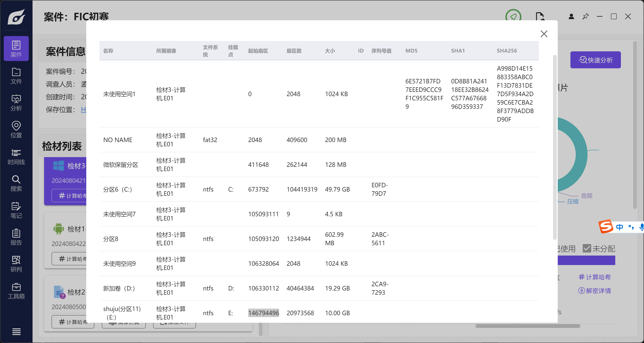Image resolution: width=644 pixels, height=343 pixels.
Task: Click the purple disk usage bar
Action: (x=586, y=260)
